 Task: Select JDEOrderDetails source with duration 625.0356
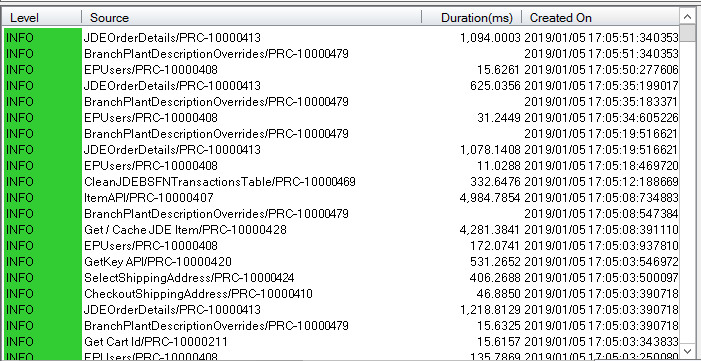tap(172, 85)
